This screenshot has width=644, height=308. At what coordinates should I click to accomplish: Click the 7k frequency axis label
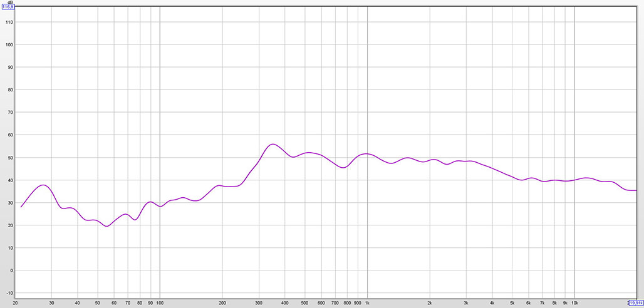click(543, 302)
